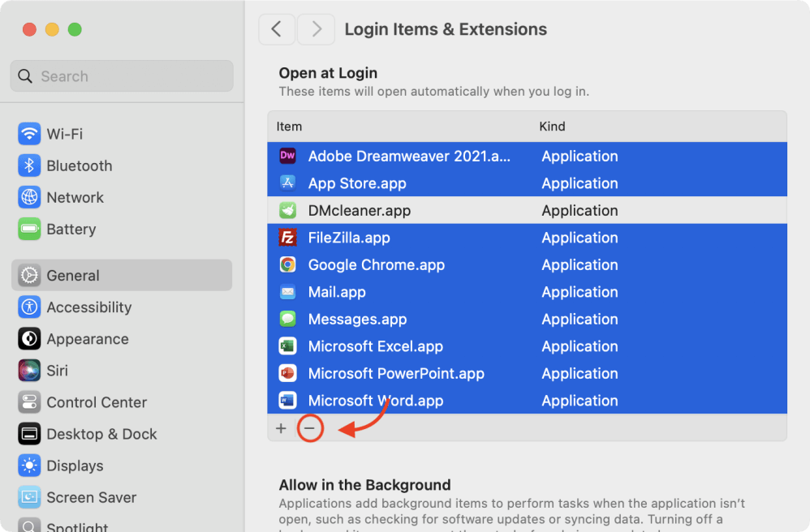Click the Adobe Dreamweaver app icon

pyautogui.click(x=287, y=156)
